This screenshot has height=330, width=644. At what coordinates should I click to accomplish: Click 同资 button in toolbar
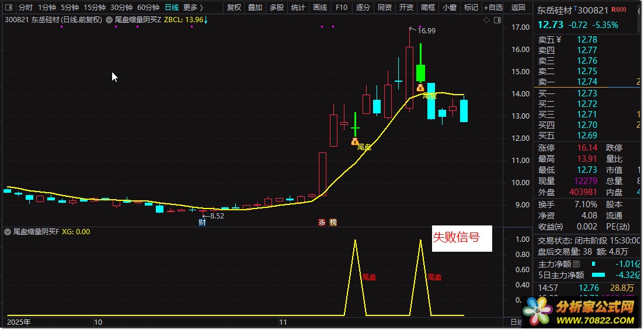coord(385,8)
